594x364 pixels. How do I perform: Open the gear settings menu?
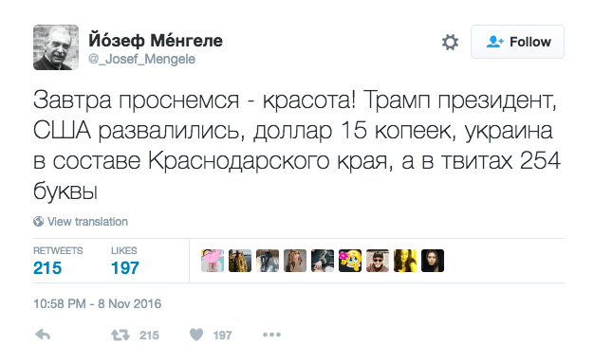click(450, 42)
